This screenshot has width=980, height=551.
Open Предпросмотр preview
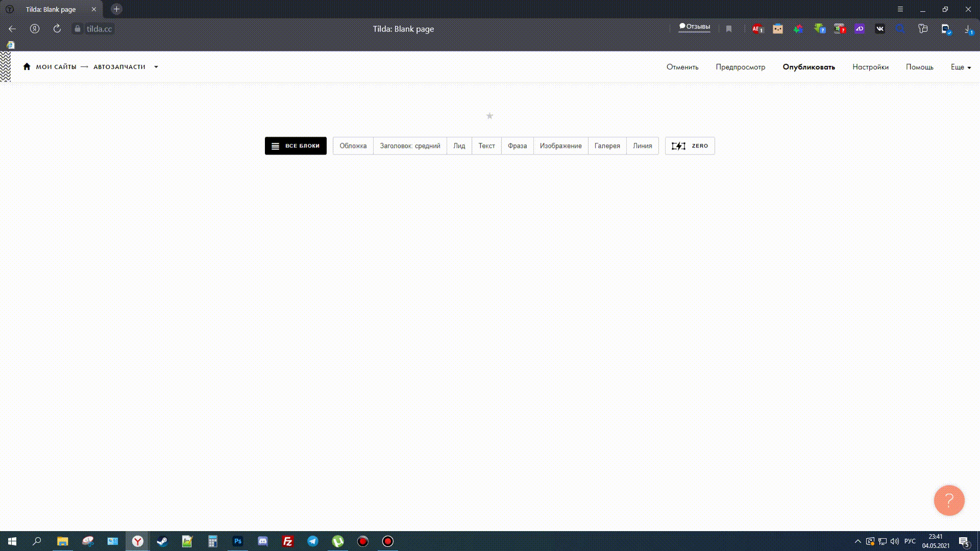(740, 67)
